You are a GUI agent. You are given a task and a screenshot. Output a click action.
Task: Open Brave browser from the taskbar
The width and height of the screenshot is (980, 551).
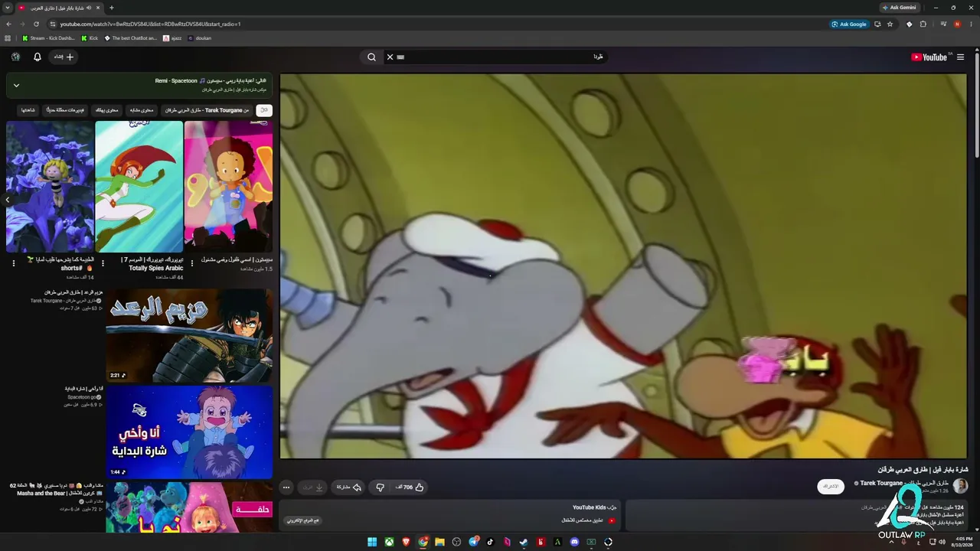tap(406, 542)
